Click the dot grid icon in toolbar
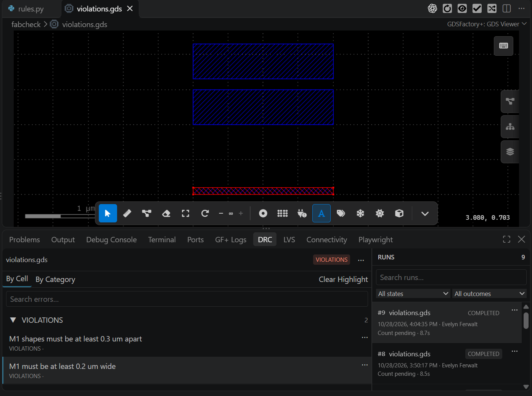 point(283,213)
